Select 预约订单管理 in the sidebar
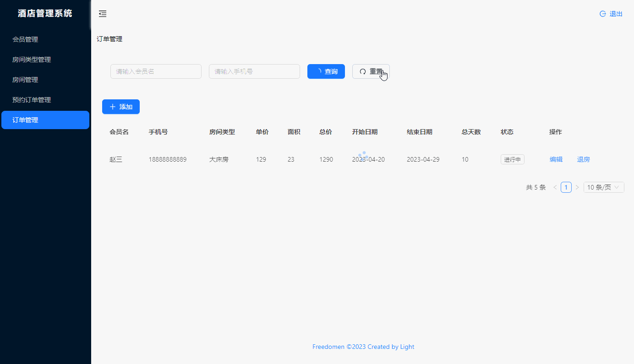634x364 pixels. coord(45,100)
